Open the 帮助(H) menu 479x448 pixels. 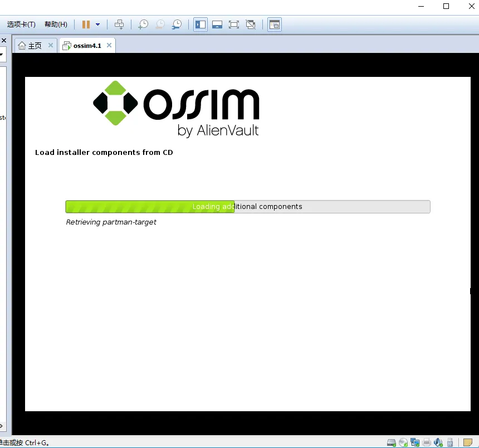pos(56,25)
